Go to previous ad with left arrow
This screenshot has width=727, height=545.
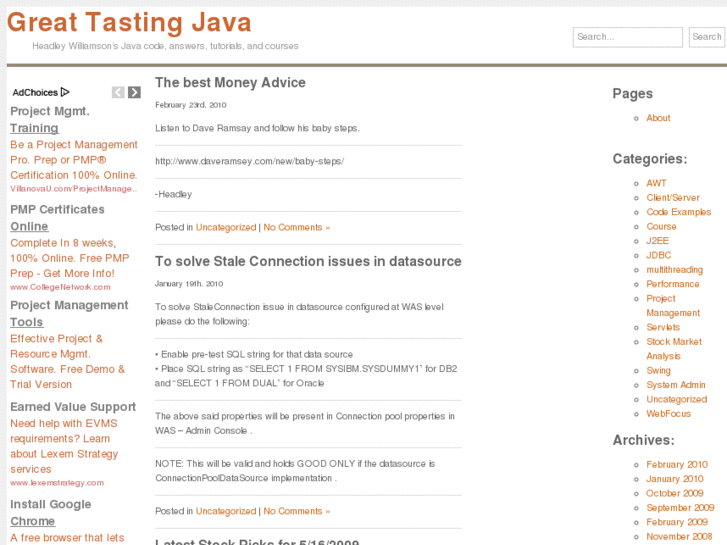(x=118, y=92)
